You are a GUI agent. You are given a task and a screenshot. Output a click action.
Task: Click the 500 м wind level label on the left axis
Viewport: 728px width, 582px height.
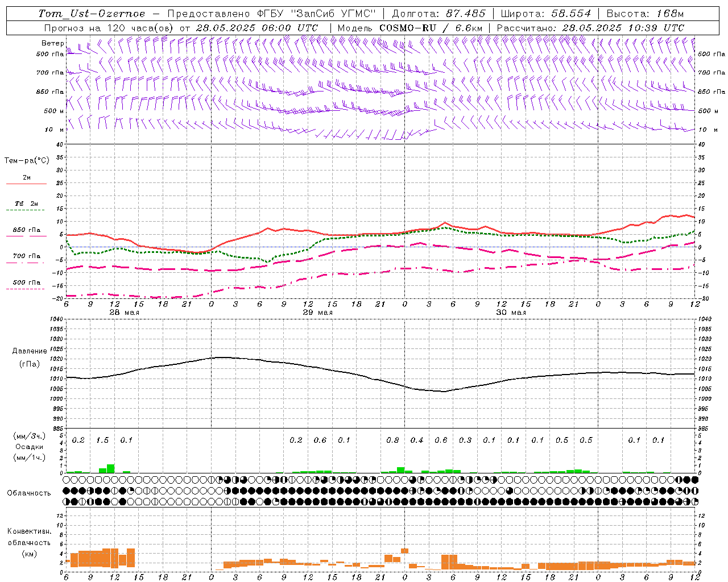click(x=54, y=111)
